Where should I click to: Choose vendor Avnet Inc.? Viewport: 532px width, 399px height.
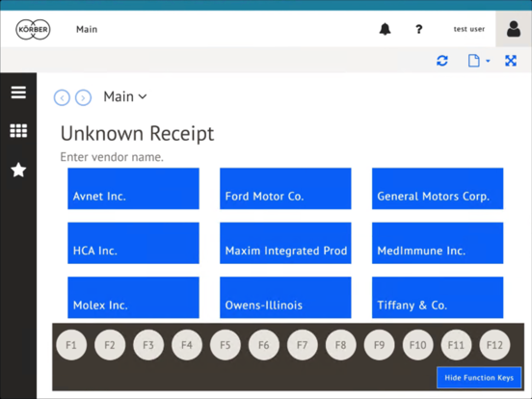pos(133,189)
